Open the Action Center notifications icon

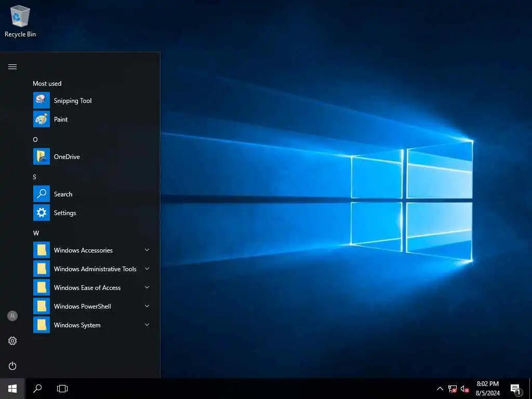tap(516, 389)
